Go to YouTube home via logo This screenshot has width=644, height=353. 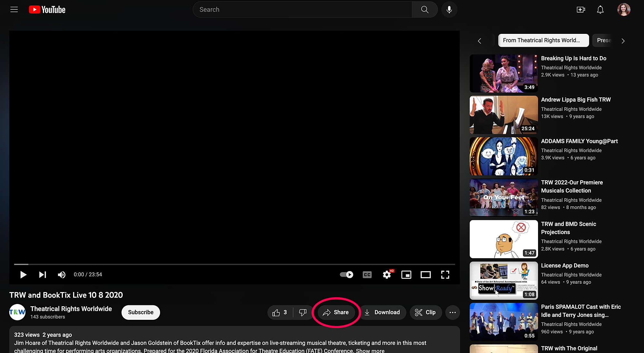click(47, 10)
